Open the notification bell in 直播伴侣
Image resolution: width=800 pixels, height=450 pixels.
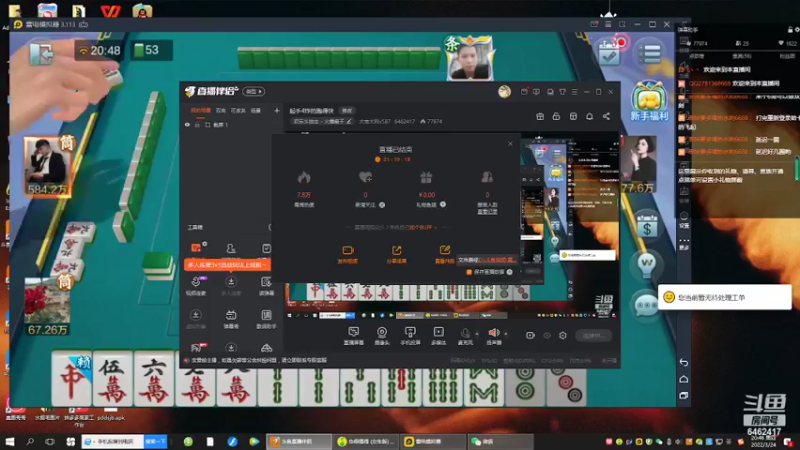pyautogui.click(x=589, y=116)
